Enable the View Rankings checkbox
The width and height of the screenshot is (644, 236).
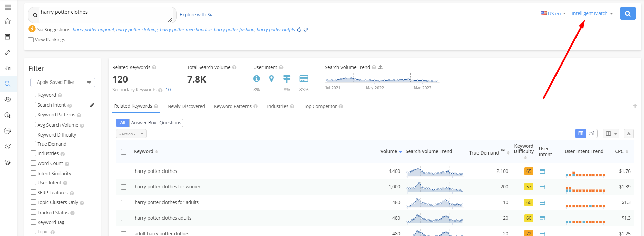click(x=31, y=40)
